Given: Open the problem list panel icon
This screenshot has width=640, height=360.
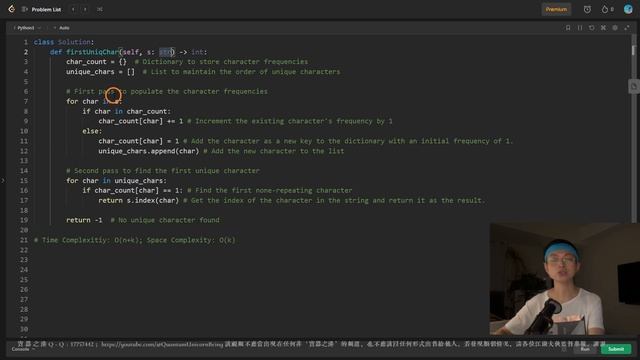Looking at the screenshot, I should point(24,9).
